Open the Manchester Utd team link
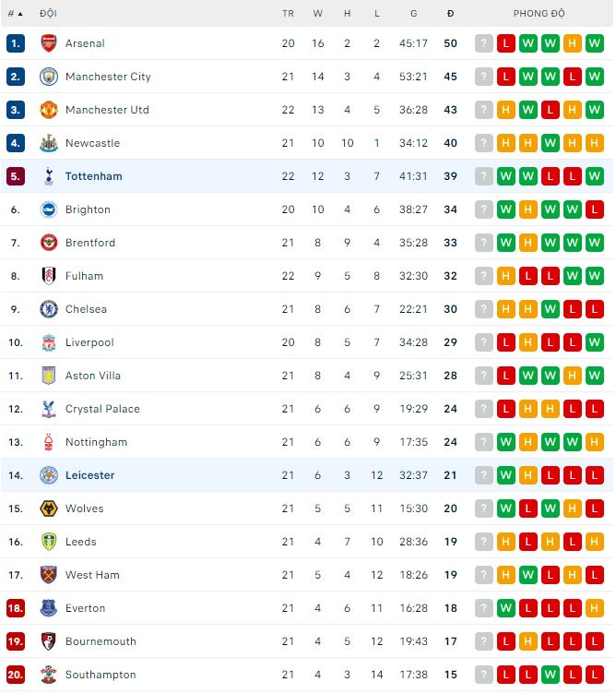Screen dimensions: 616x694 pyautogui.click(x=107, y=110)
